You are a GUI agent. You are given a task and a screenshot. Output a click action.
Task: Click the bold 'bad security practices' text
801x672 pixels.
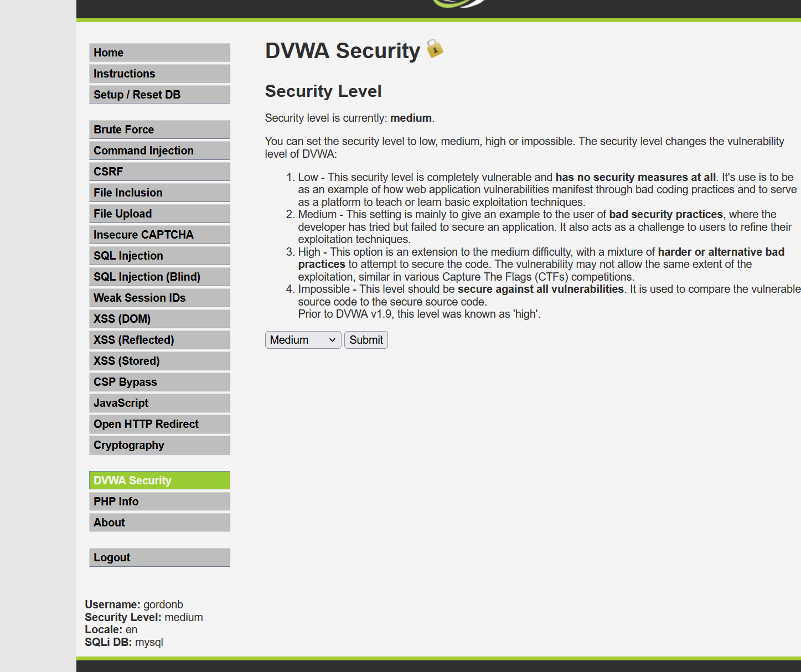[666, 214]
